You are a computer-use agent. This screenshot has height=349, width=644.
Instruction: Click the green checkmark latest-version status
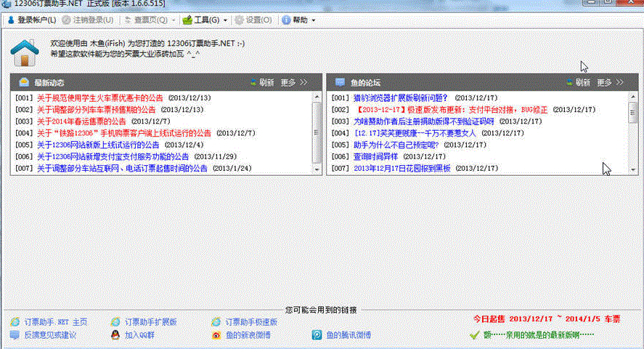475,335
